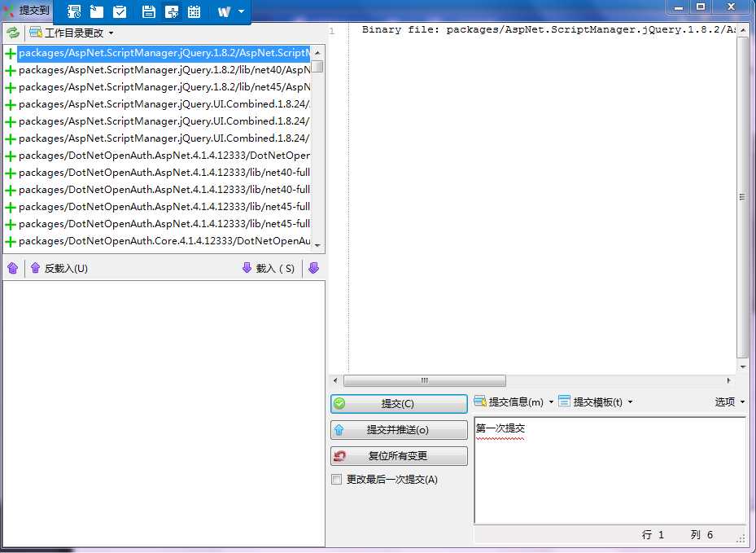The width and height of the screenshot is (756, 553).
Task: Click the diff view horizontal scrollbar thumb
Action: pyautogui.click(x=424, y=380)
